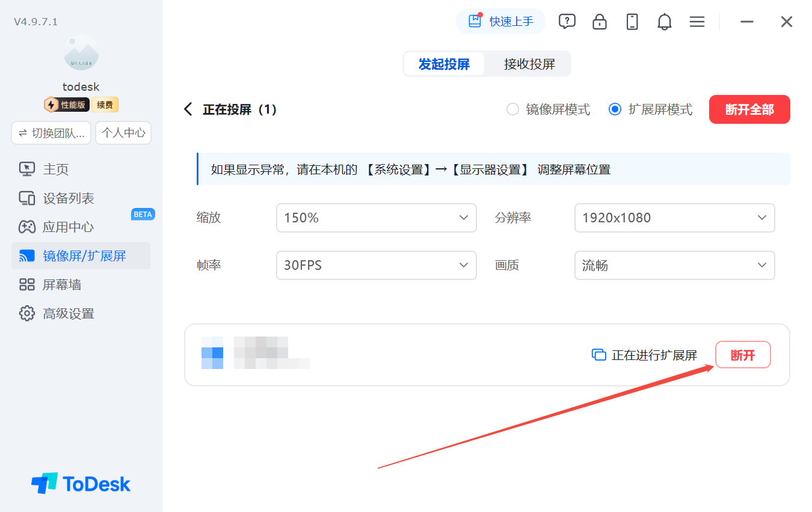Click the back arrow beside 正在投屏
The width and height of the screenshot is (812, 512).
tap(188, 109)
